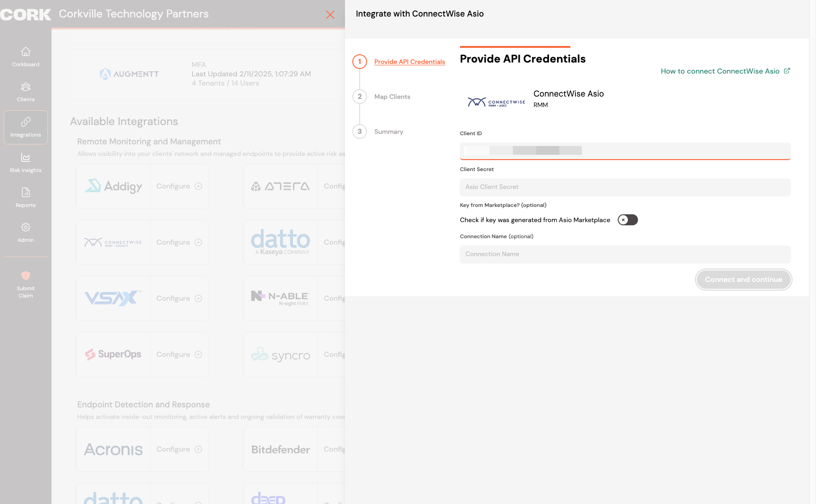
Task: Toggle Asio Marketplace key switch
Action: [x=627, y=220]
